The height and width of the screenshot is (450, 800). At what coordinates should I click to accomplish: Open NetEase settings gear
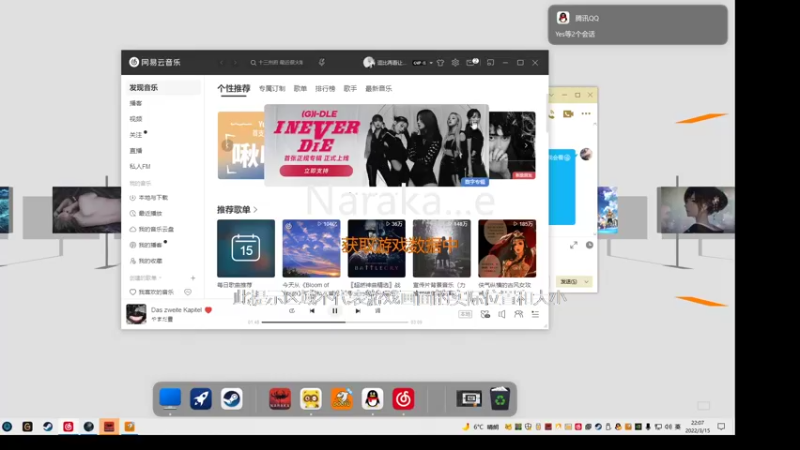(455, 63)
